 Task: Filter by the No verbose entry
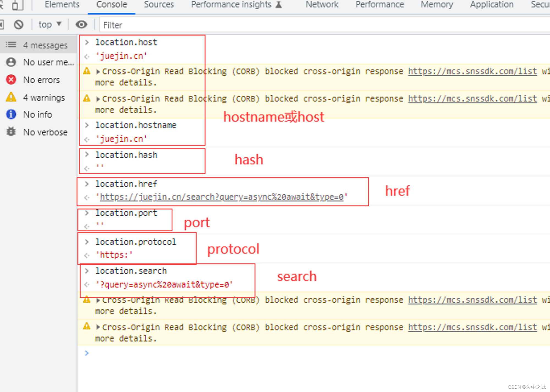38,132
